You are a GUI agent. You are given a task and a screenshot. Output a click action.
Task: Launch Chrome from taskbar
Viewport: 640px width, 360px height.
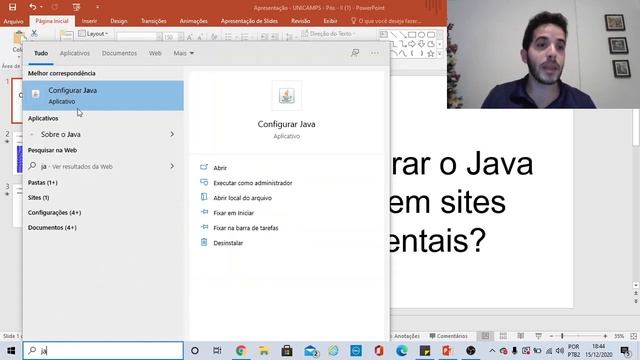tap(241, 351)
